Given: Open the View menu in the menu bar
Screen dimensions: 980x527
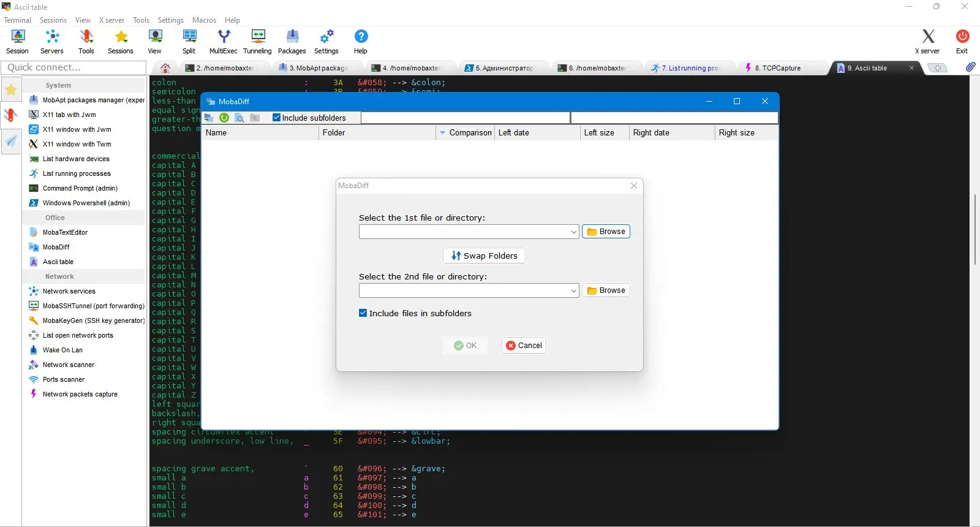Looking at the screenshot, I should coord(83,20).
